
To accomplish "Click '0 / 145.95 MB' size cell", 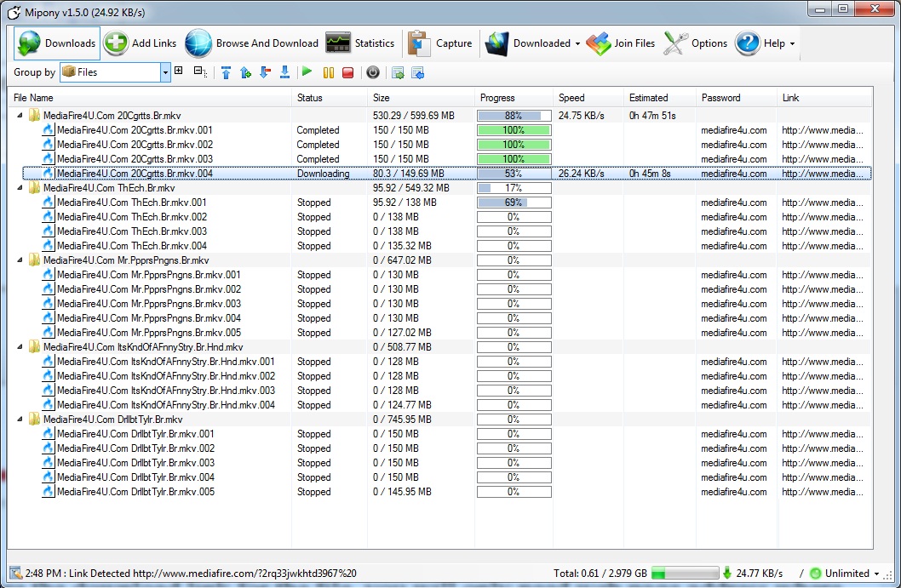I will click(402, 492).
